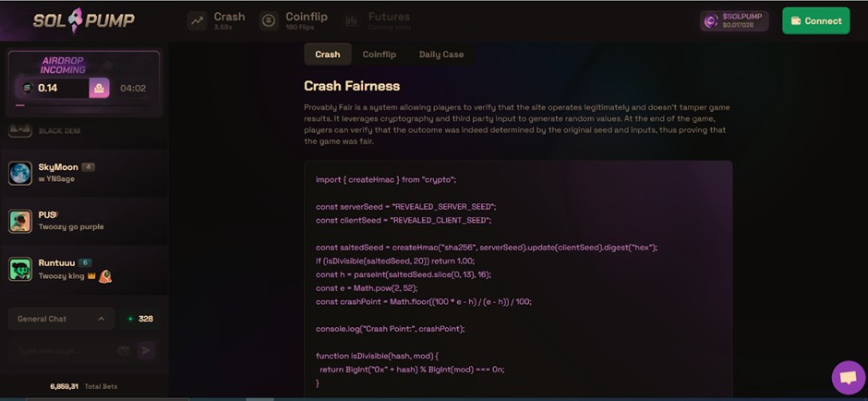Click the Sol Pump logo
This screenshot has width=868, height=401.
pos(85,20)
